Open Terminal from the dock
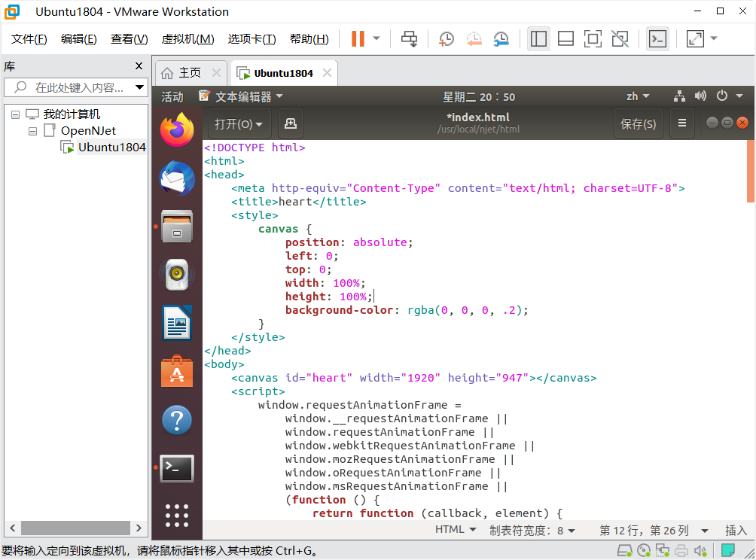Image resolution: width=756 pixels, height=560 pixels. 177,468
